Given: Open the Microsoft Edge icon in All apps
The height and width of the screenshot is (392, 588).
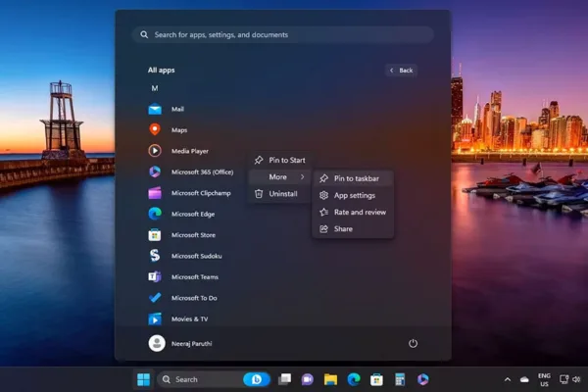Looking at the screenshot, I should [155, 214].
